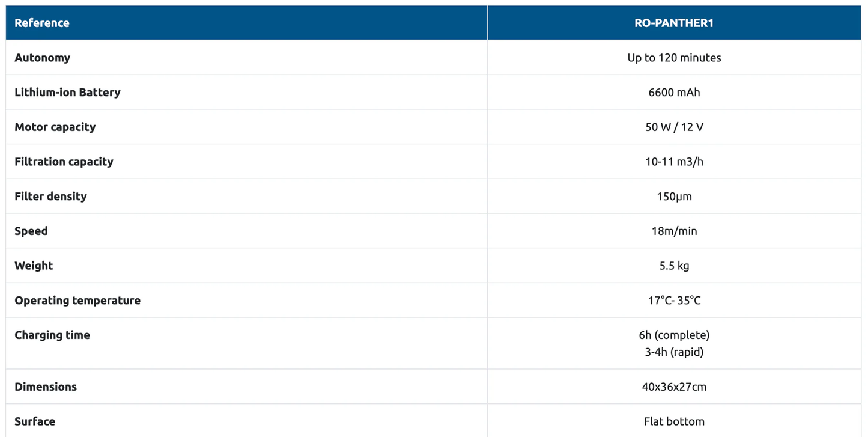Select the Lithium-ion Battery label

pyautogui.click(x=67, y=93)
